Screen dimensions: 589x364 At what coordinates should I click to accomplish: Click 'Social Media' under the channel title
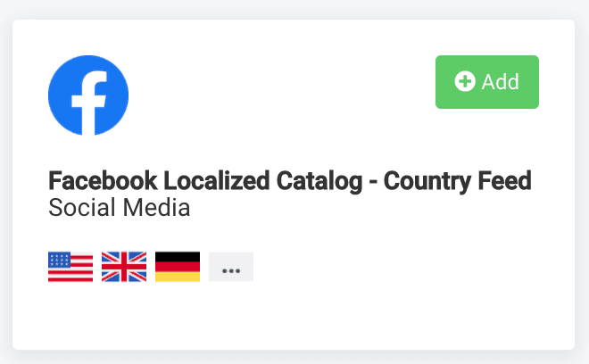120,208
